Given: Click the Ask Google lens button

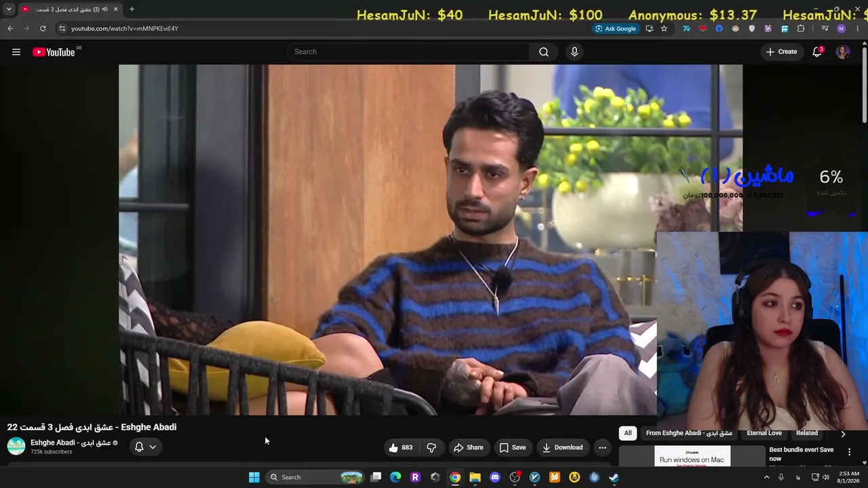Looking at the screenshot, I should pyautogui.click(x=616, y=28).
